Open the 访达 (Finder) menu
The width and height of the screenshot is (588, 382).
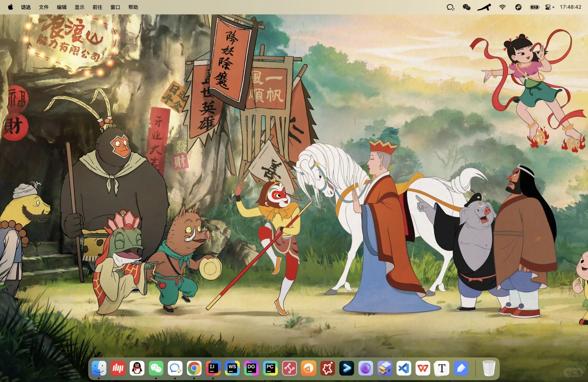tap(26, 7)
